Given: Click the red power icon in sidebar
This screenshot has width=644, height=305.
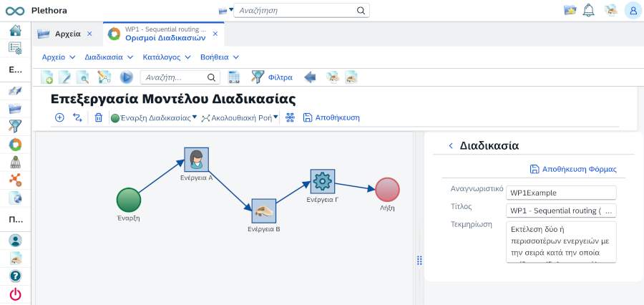Looking at the screenshot, I should point(15,294).
